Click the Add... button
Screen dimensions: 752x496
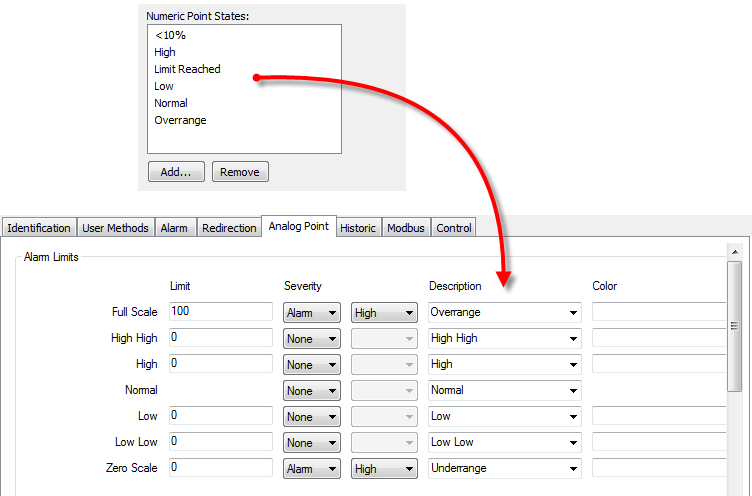coord(176,172)
